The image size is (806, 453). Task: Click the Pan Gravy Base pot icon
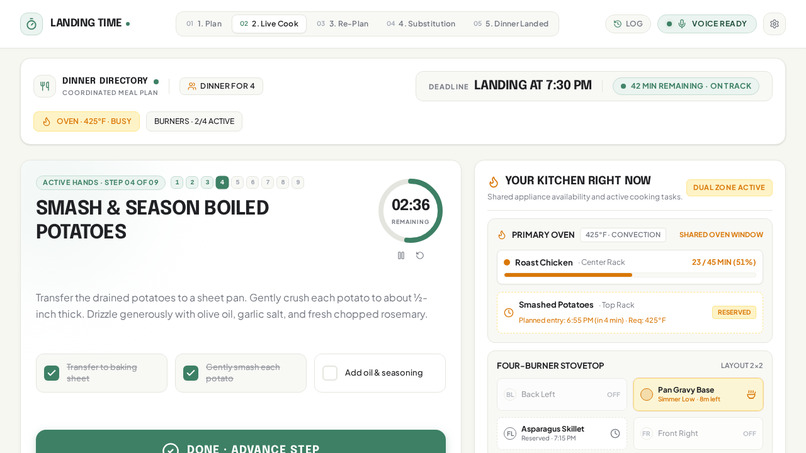pos(751,394)
